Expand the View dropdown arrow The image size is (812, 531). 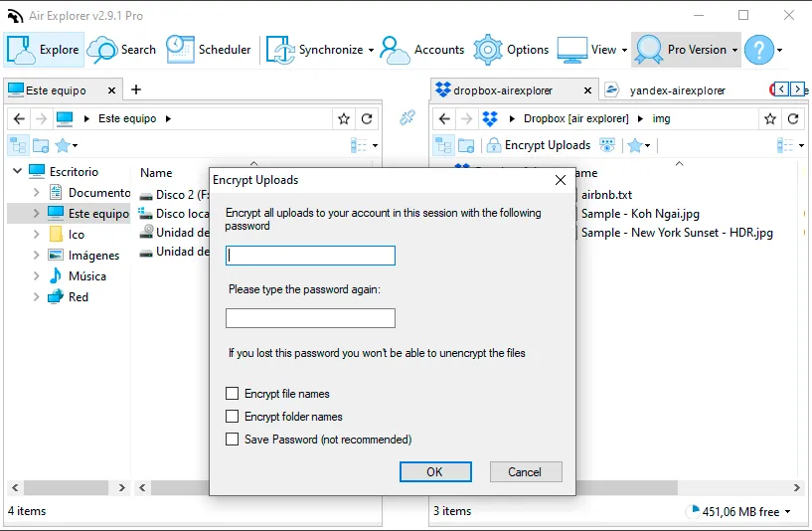coord(624,51)
